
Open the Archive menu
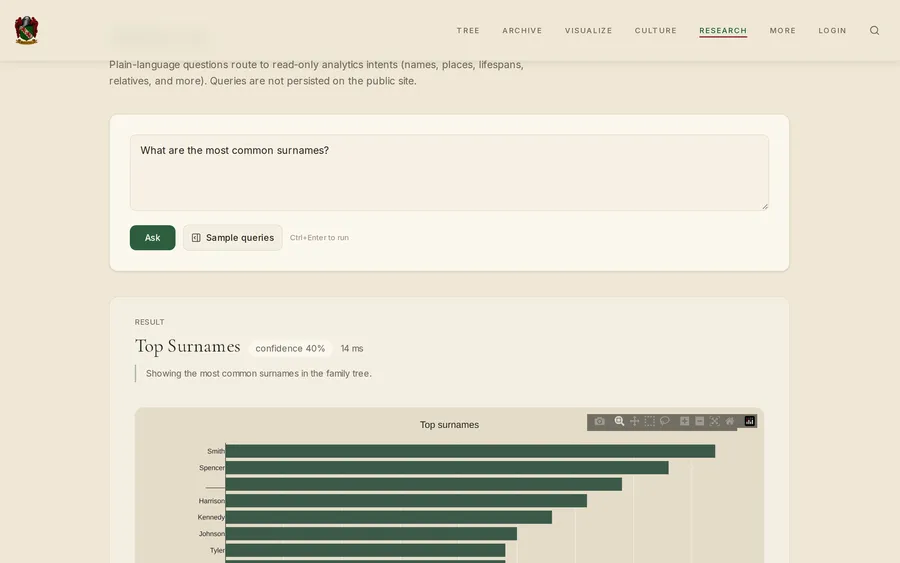[x=522, y=30]
